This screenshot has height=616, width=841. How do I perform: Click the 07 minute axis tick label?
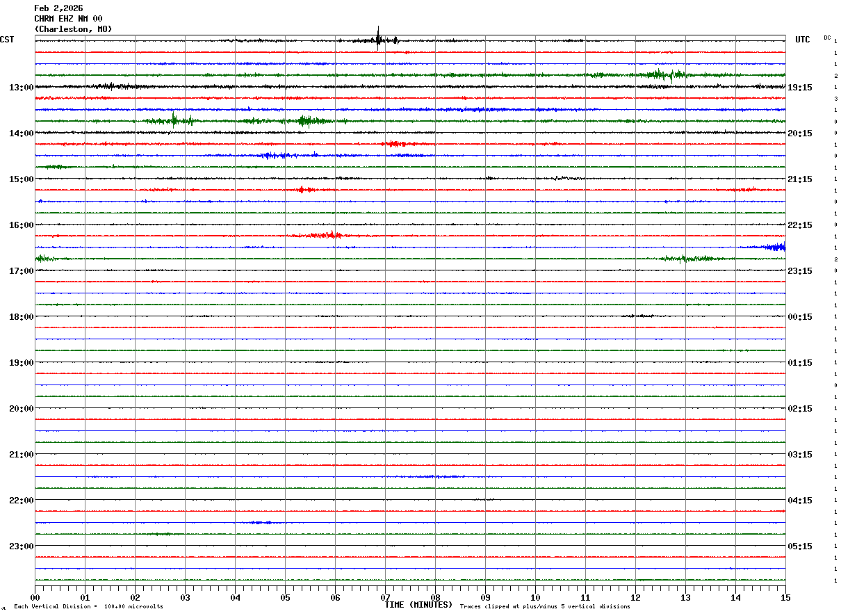pos(386,597)
